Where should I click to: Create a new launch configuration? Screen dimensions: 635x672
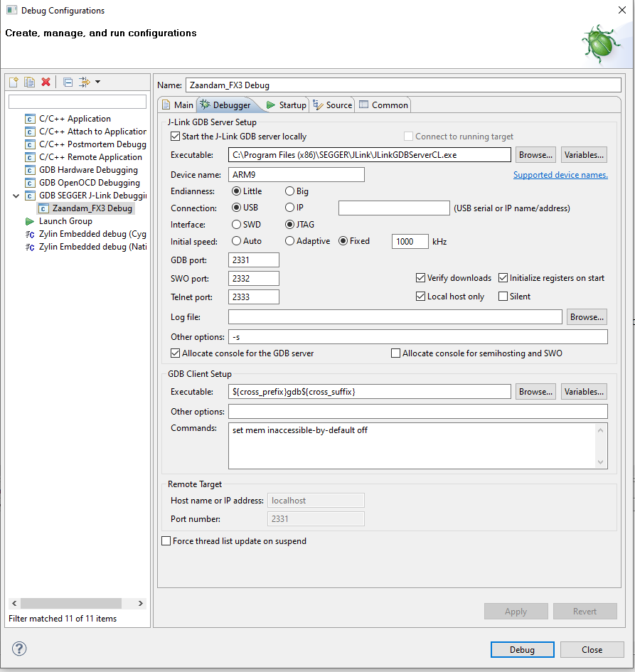[x=13, y=82]
